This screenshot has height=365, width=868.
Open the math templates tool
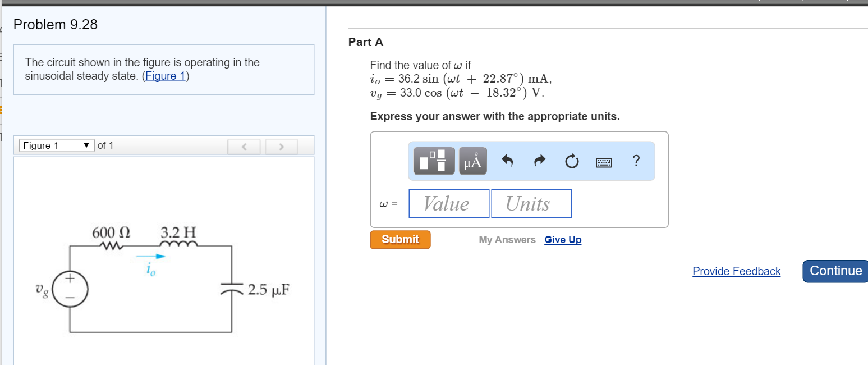pos(434,161)
